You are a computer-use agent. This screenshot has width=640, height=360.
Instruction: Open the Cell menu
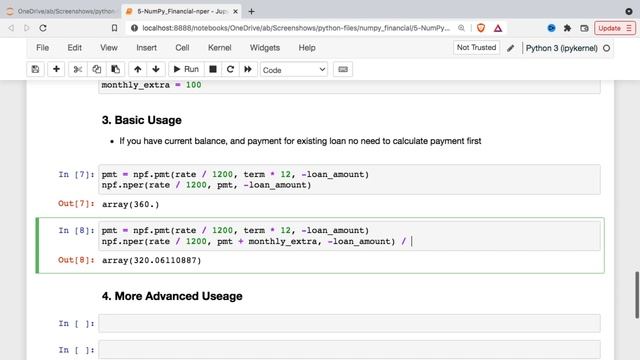(182, 48)
